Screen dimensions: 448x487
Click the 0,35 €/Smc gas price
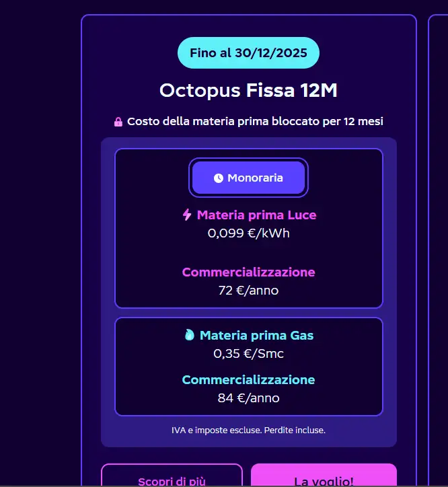[248, 353]
